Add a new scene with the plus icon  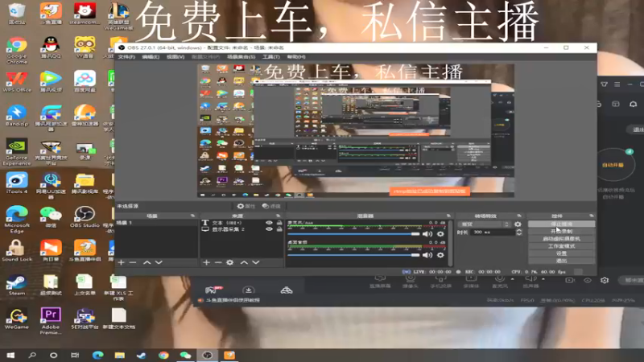[122, 262]
